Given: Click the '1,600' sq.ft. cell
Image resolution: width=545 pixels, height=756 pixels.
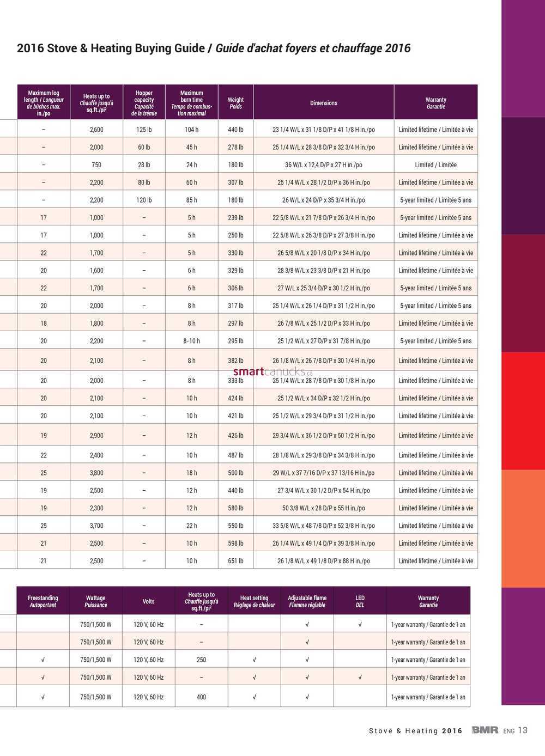Looking at the screenshot, I should coord(96,270).
